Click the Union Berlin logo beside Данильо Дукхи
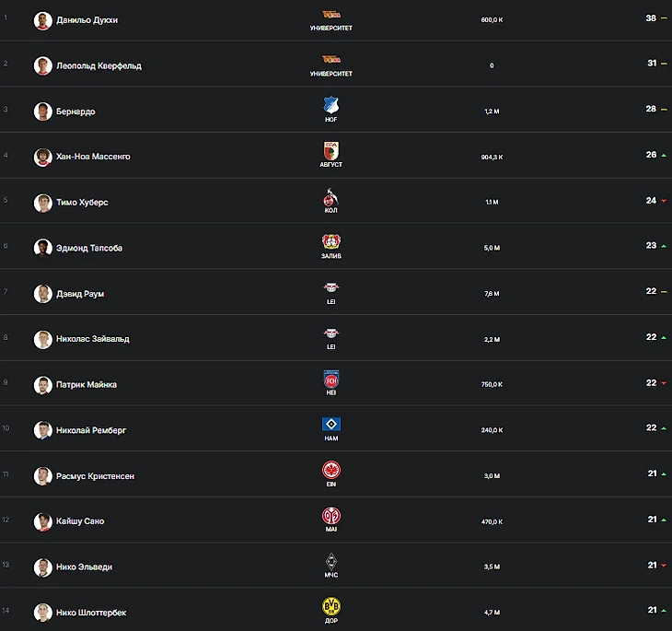 [330, 15]
